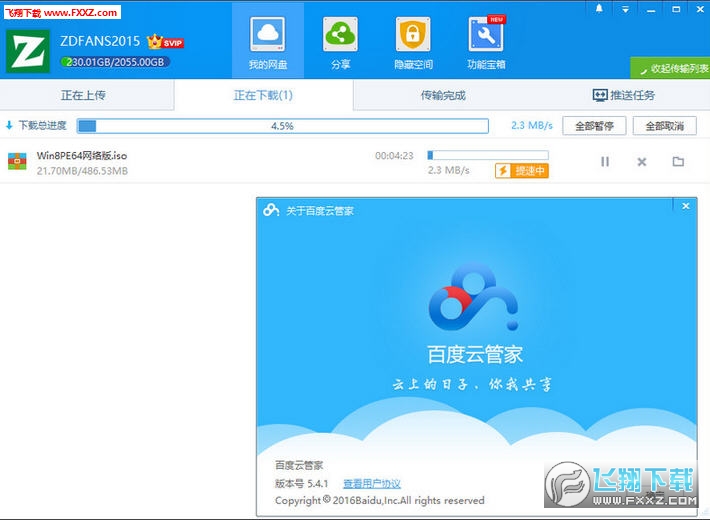The height and width of the screenshot is (520, 710).
Task: Open the 推送任务 push tasks tab
Action: 624,96
